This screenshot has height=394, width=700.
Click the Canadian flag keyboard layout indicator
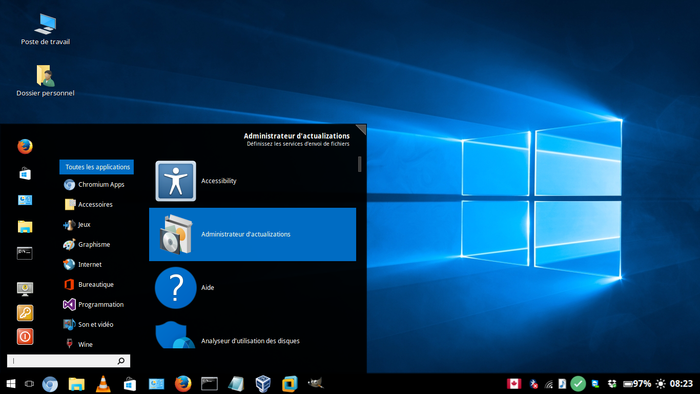(514, 384)
